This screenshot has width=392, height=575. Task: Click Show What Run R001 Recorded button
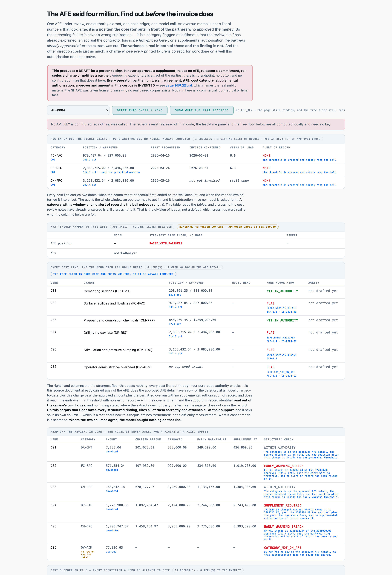pos(202,110)
